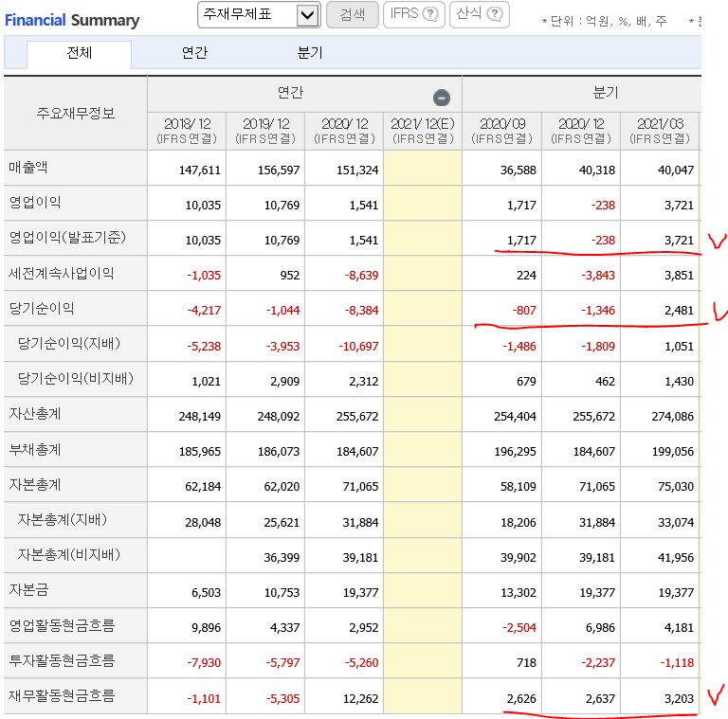The image size is (728, 719).
Task: Click the 투자활동현금흐름 row label
Action: (62, 660)
